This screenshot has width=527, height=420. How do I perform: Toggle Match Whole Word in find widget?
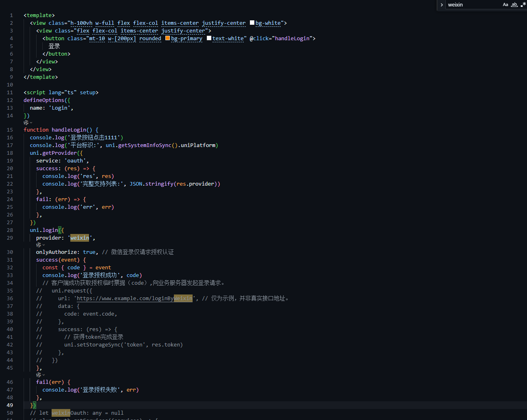point(514,5)
